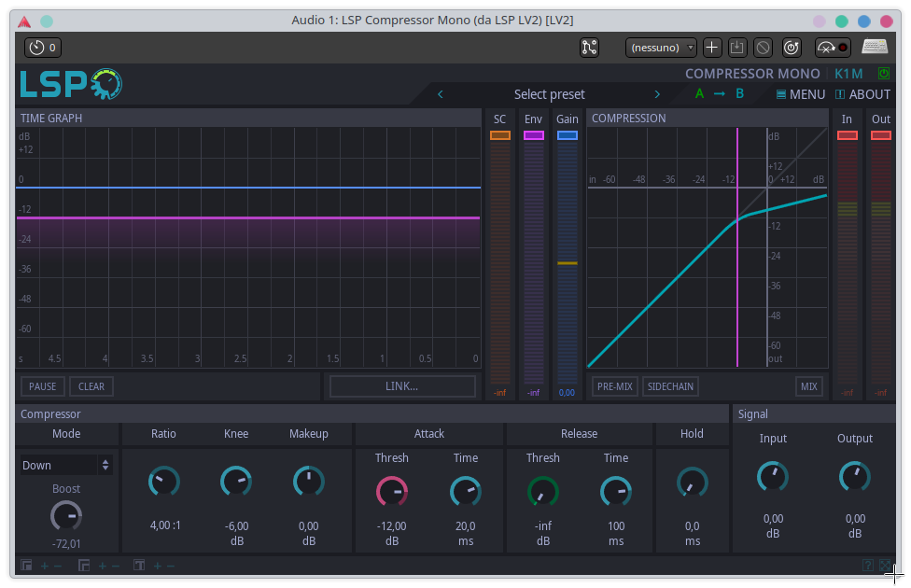Click the circled-slash delete preset icon

pos(764,48)
